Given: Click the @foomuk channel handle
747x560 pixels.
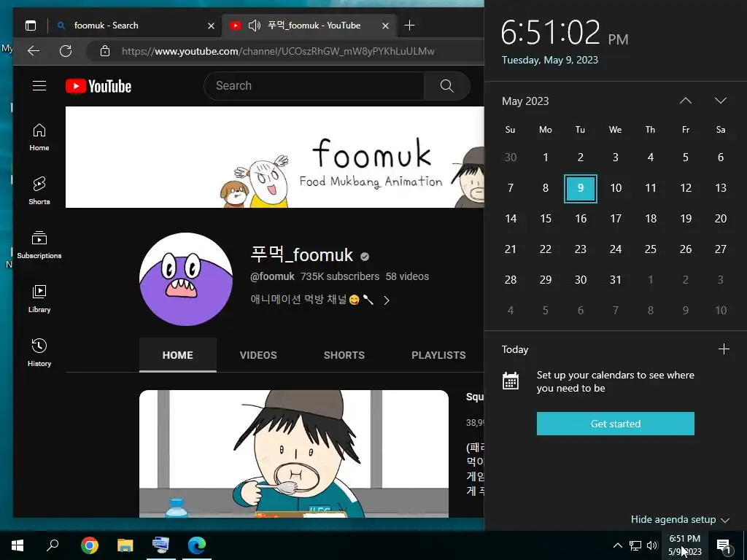Looking at the screenshot, I should tap(273, 276).
